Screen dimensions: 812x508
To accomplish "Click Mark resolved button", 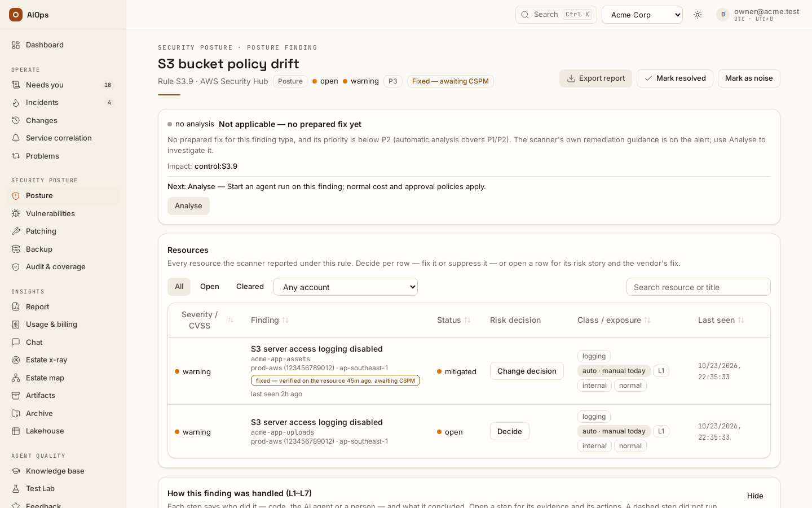I will tap(675, 78).
